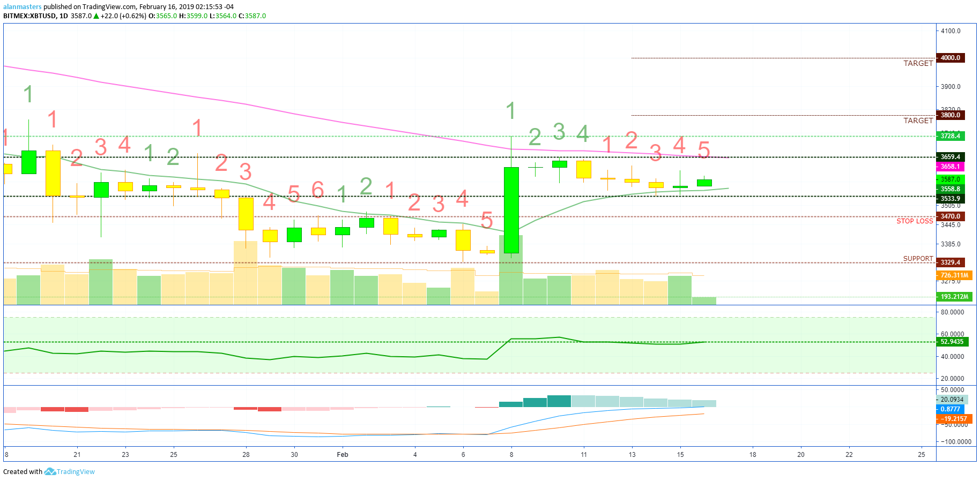The width and height of the screenshot is (980, 481).
Task: Click the 3470.0 stop loss price tag
Action: (951, 216)
